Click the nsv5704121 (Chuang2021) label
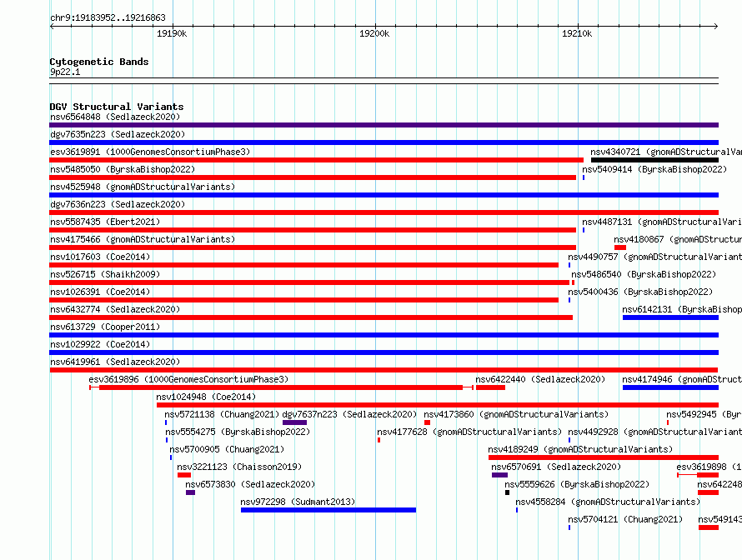 (x=625, y=519)
